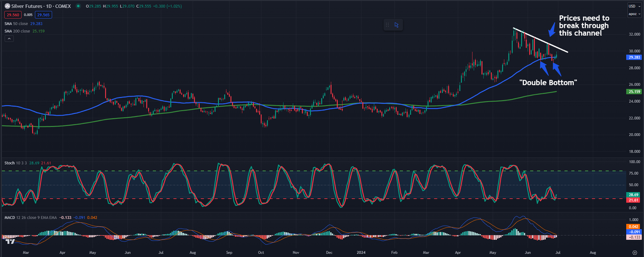Open the apoz price scale dropdown

pyautogui.click(x=634, y=14)
